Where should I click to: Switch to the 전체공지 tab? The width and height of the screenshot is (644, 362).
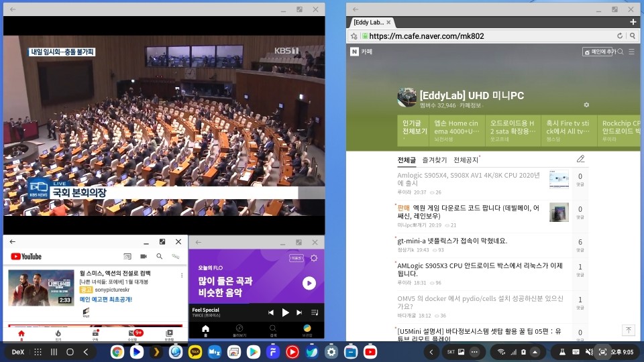(466, 160)
